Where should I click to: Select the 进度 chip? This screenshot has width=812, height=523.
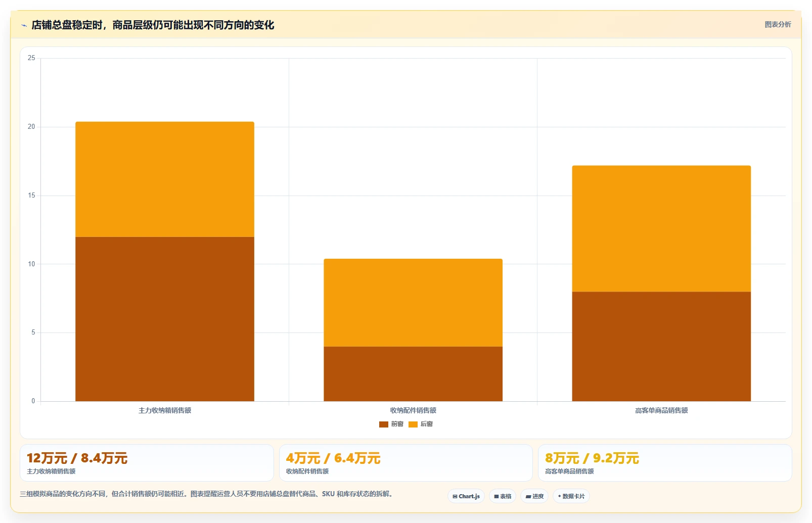534,496
